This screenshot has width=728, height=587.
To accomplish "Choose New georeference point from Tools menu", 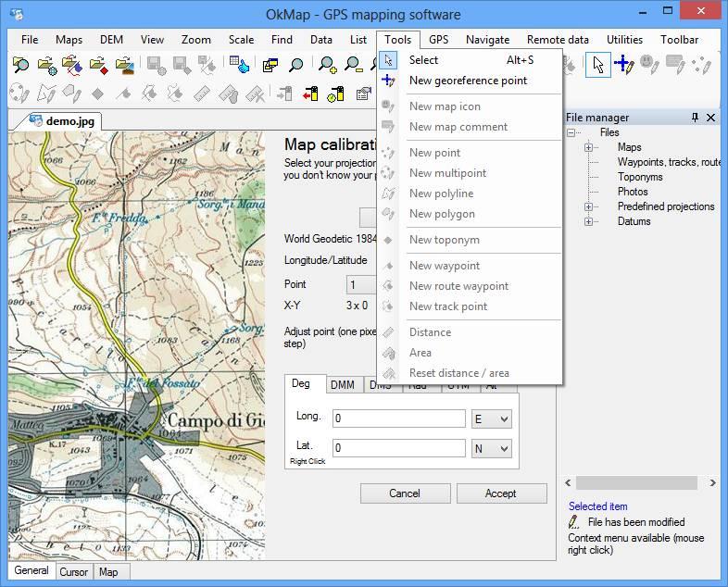I will (468, 81).
